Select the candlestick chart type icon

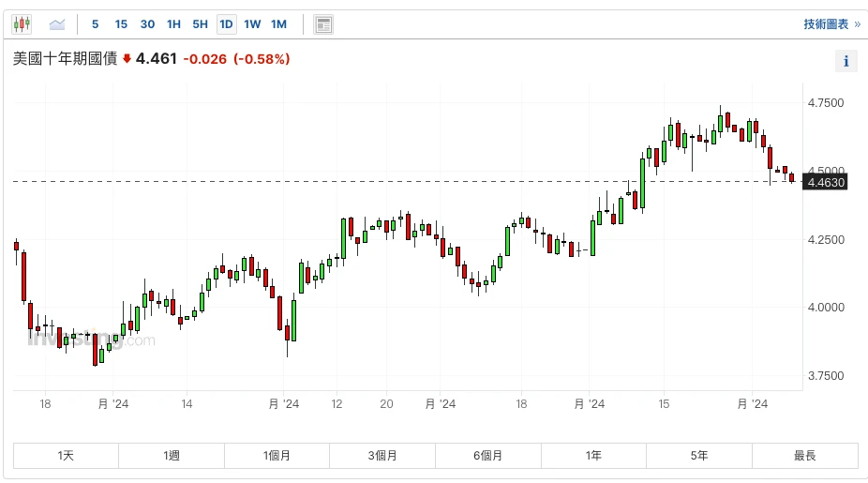22,23
